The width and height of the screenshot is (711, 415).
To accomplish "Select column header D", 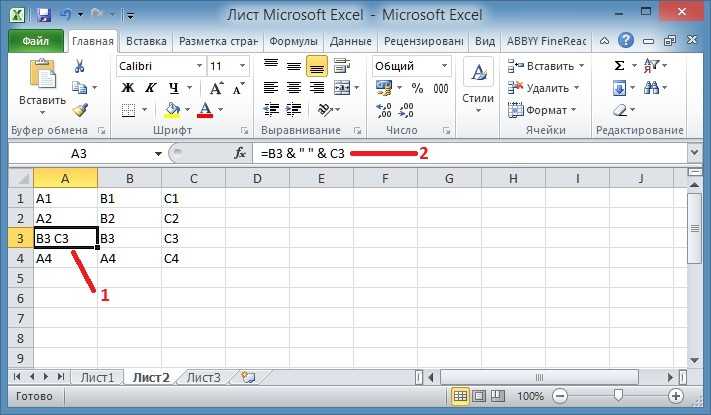I will click(x=257, y=178).
